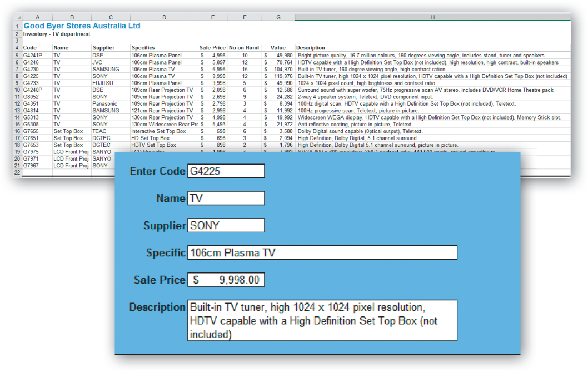Select row header 22
The height and width of the screenshot is (372, 588).
coord(17,173)
